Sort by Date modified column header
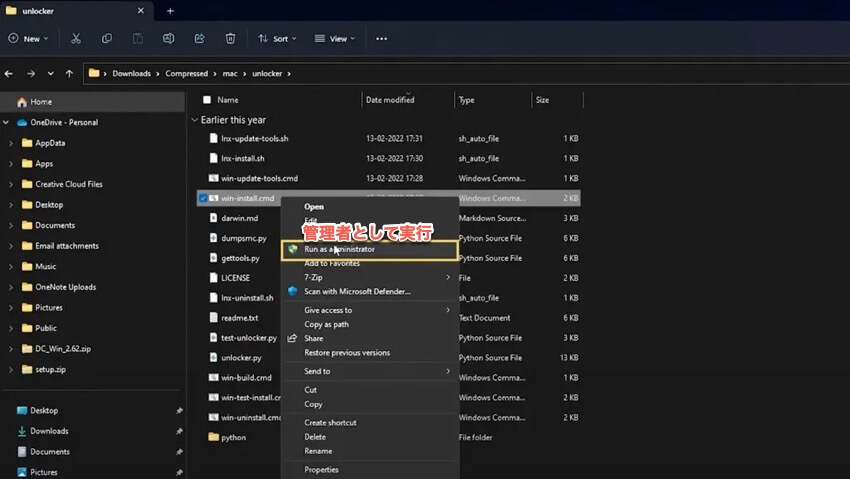 click(x=390, y=100)
